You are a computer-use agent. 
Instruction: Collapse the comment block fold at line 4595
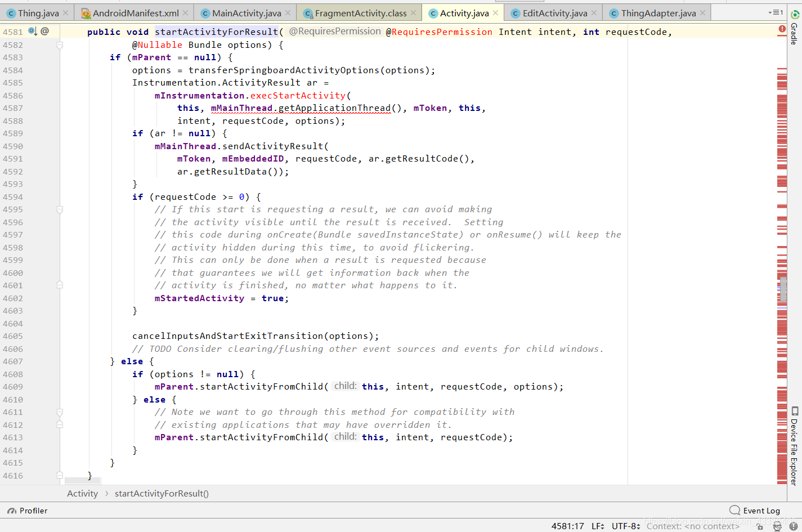[x=60, y=209]
